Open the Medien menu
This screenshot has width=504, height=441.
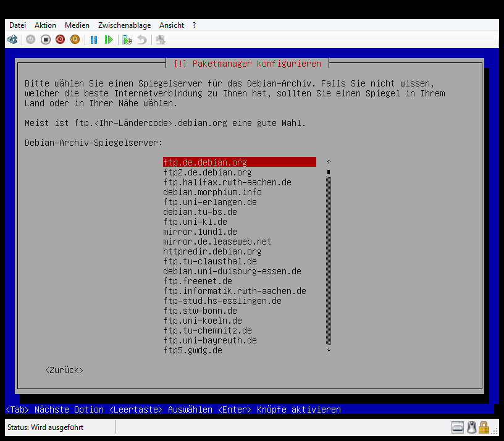(77, 25)
